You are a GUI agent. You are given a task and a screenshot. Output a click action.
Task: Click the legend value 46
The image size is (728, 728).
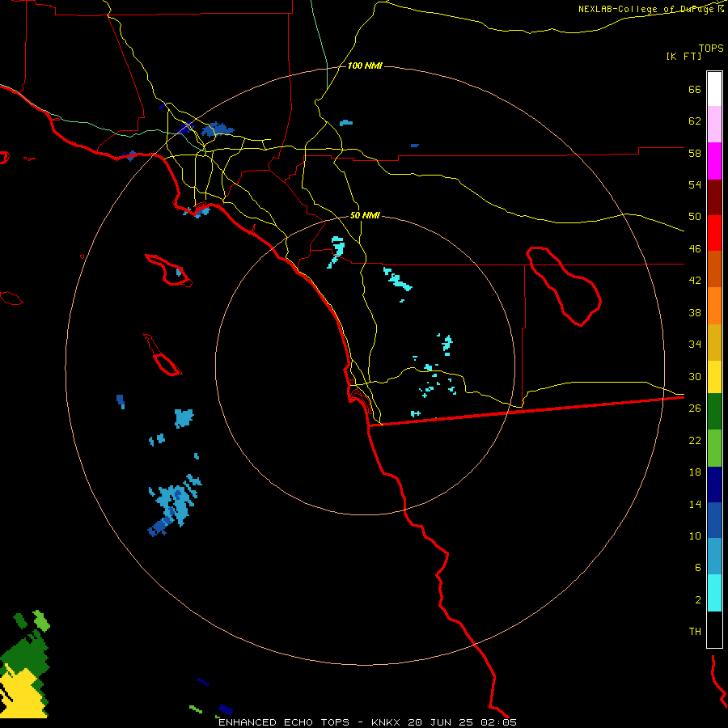695,249
